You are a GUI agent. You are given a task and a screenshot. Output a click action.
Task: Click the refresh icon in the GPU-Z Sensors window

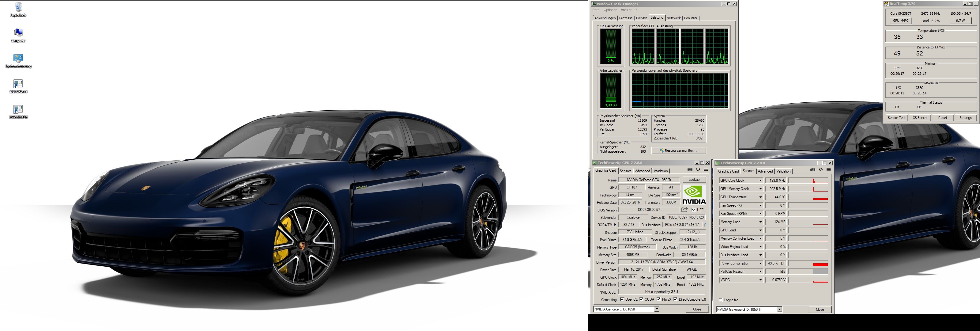821,170
